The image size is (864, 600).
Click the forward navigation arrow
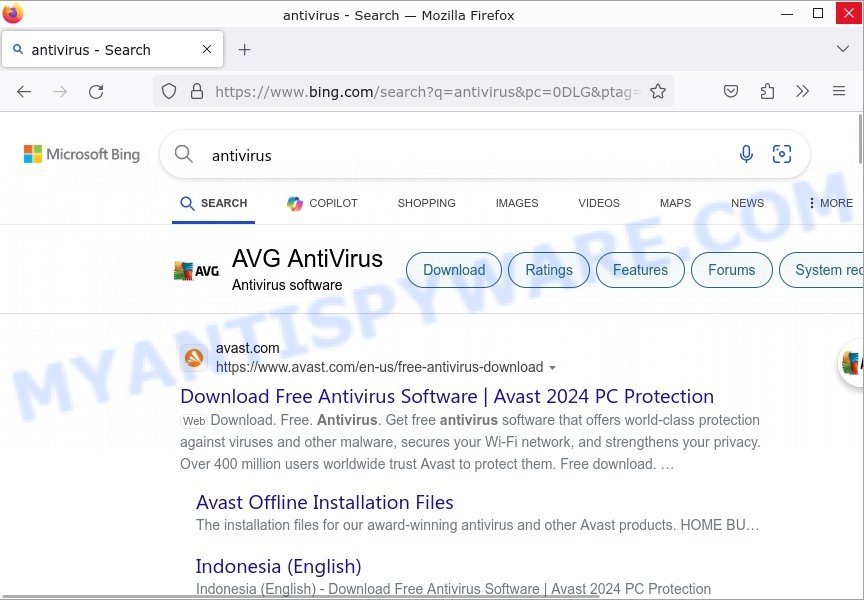60,91
